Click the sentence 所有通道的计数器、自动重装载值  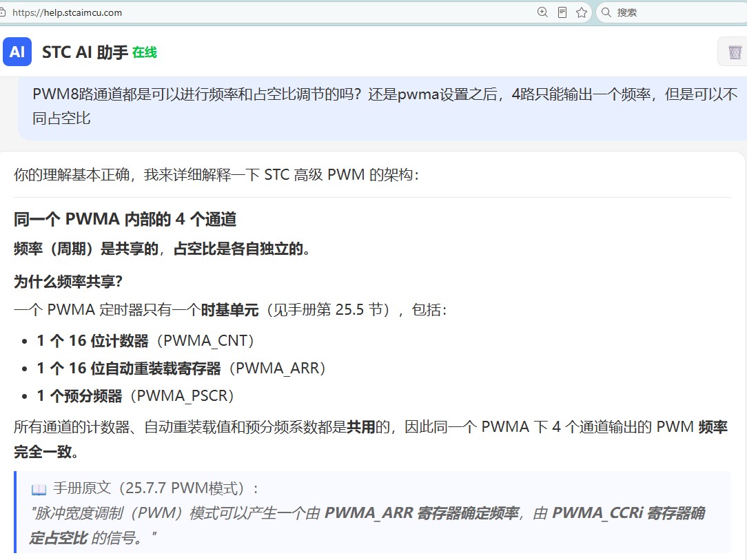[x=371, y=439]
